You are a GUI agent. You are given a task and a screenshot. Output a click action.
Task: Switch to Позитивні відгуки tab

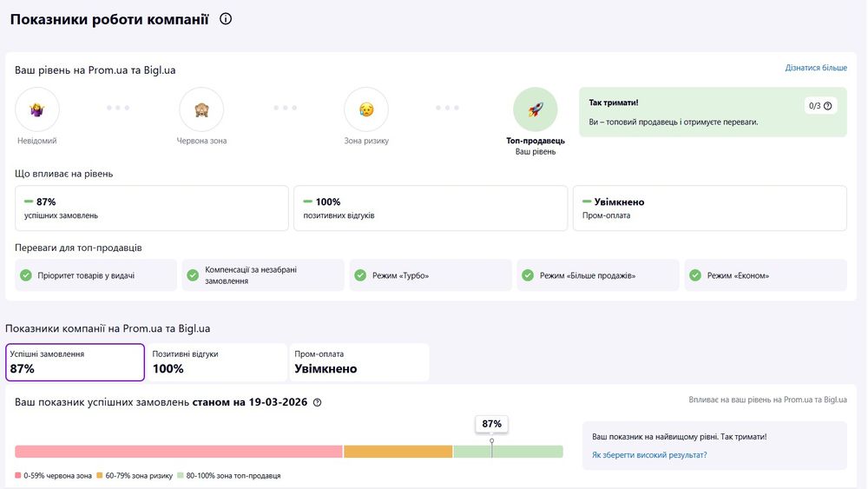pyautogui.click(x=217, y=362)
